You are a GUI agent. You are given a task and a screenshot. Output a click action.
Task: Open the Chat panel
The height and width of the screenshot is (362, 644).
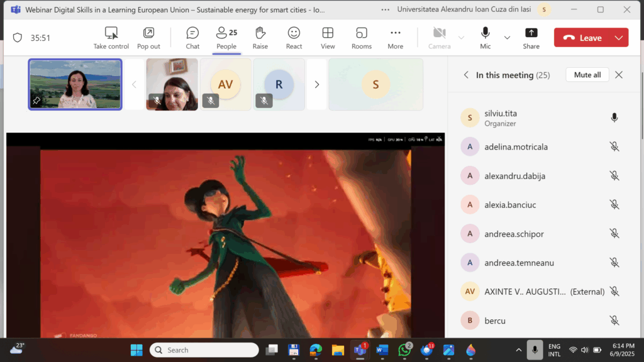(x=192, y=38)
